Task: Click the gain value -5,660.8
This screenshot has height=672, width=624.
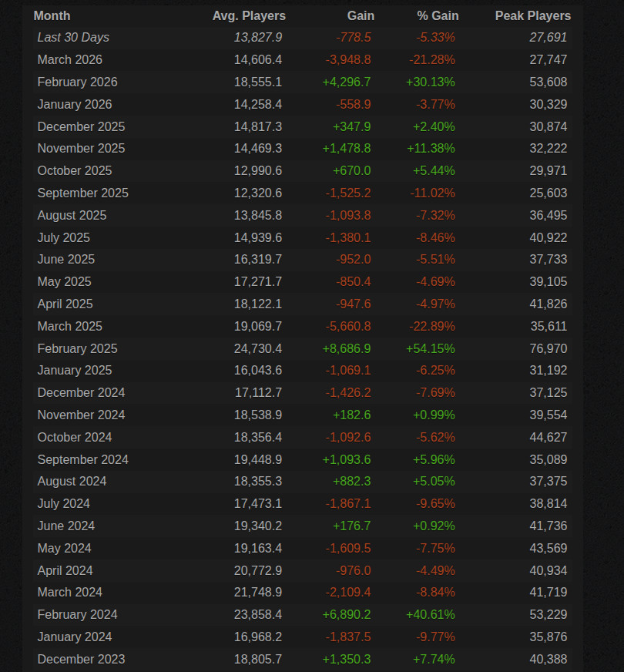Action: coord(348,326)
